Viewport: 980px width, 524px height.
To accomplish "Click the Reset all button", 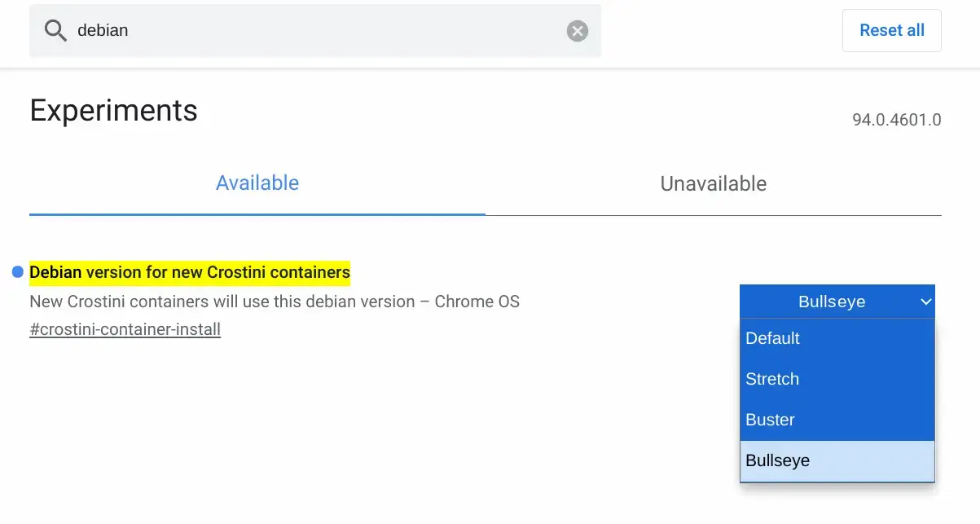I will (891, 30).
